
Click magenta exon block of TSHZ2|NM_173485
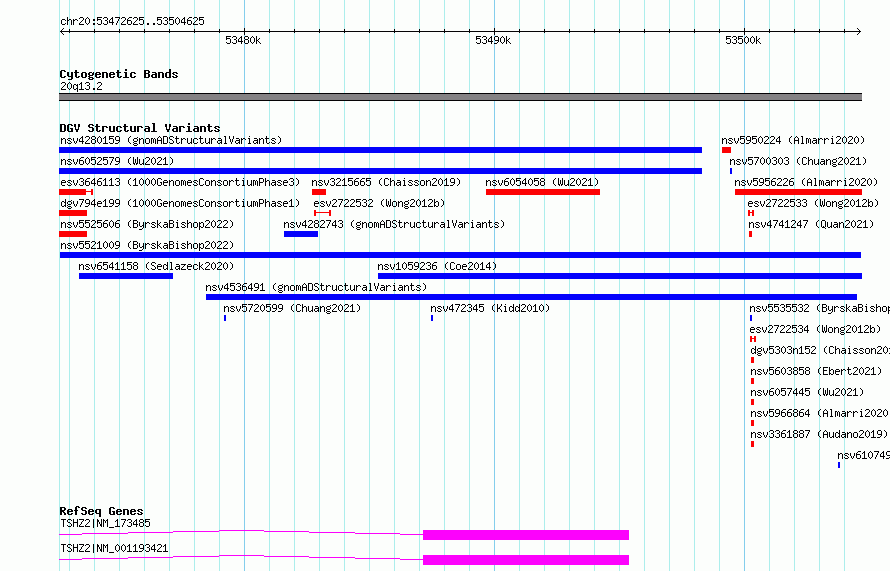(x=526, y=535)
